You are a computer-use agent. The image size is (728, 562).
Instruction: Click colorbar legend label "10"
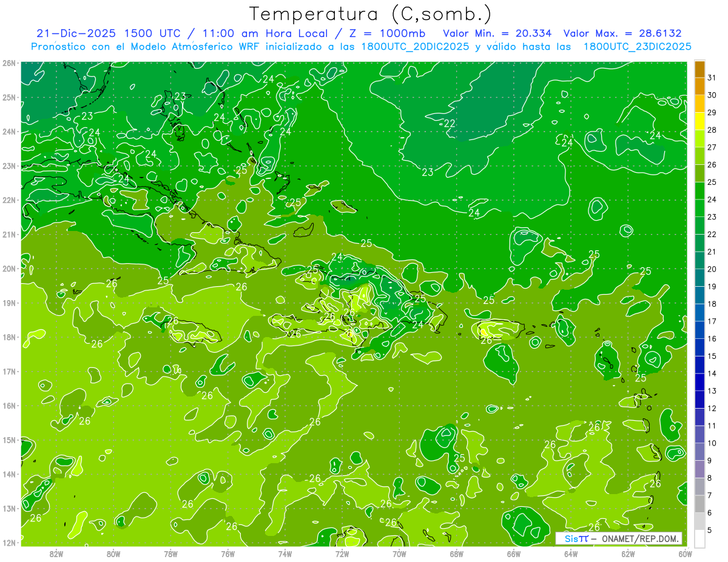point(712,443)
